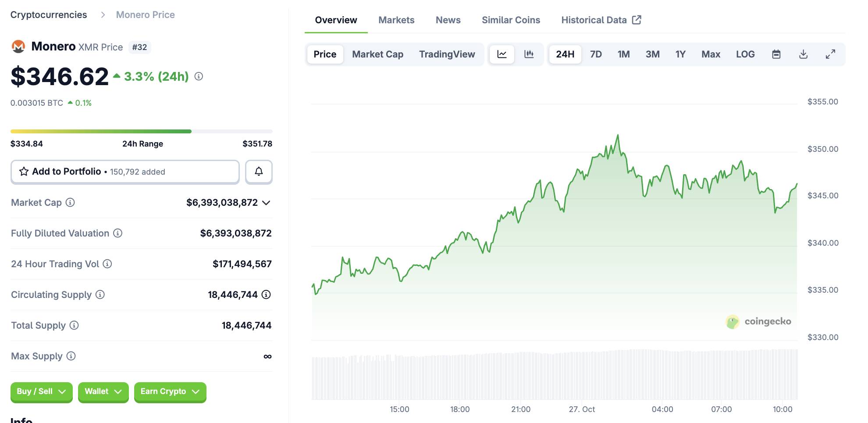Expand chart to fullscreen
This screenshot has width=868, height=423.
tap(830, 54)
